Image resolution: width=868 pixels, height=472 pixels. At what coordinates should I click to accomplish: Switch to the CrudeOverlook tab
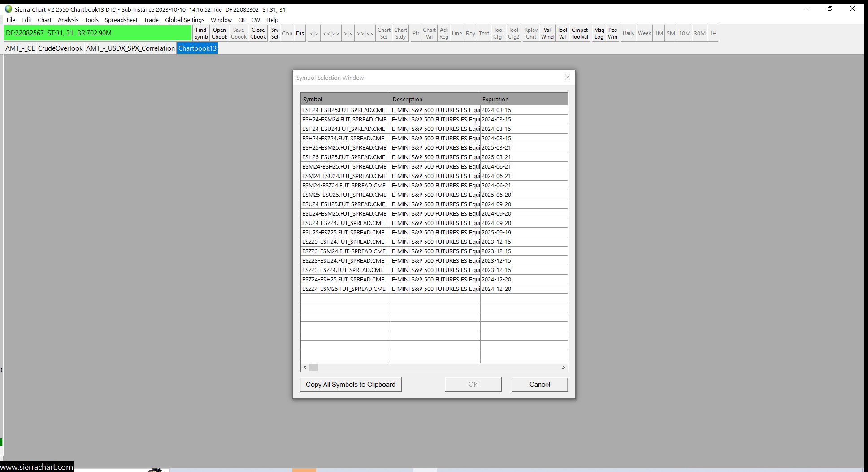tap(61, 48)
